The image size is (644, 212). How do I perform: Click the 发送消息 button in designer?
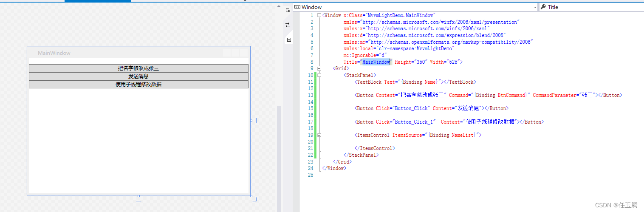(x=138, y=76)
